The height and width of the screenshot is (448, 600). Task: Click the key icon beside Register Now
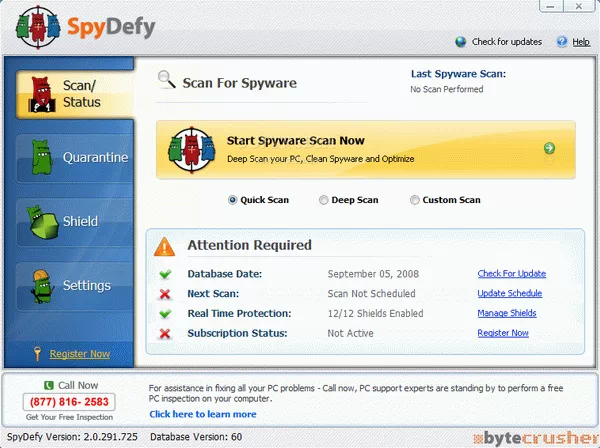38,353
